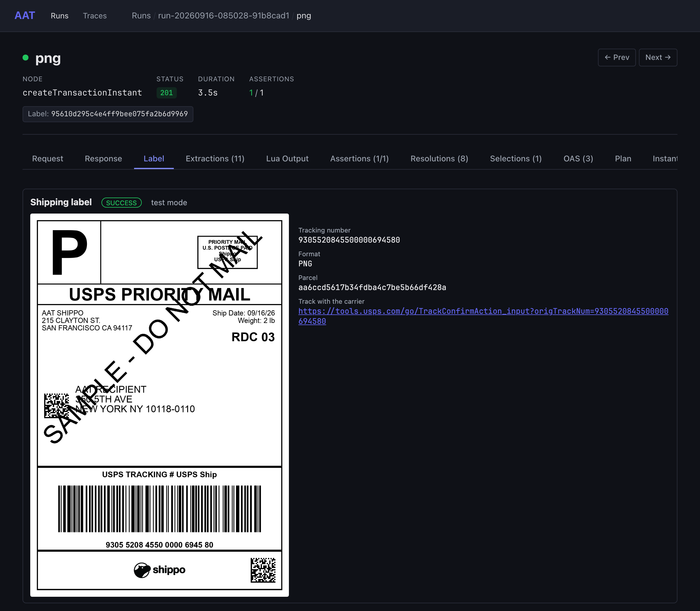The height and width of the screenshot is (611, 700).
Task: Open the Assertions (1/1) tab
Action: coord(359,159)
